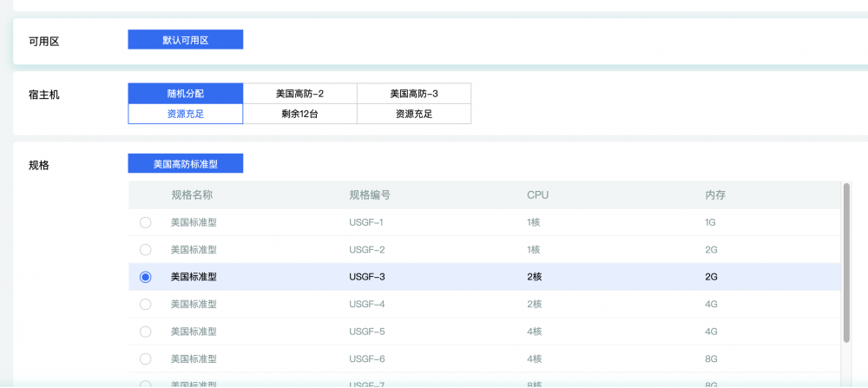
Task: Select the USGF-1 spec radio button
Action: tap(145, 222)
